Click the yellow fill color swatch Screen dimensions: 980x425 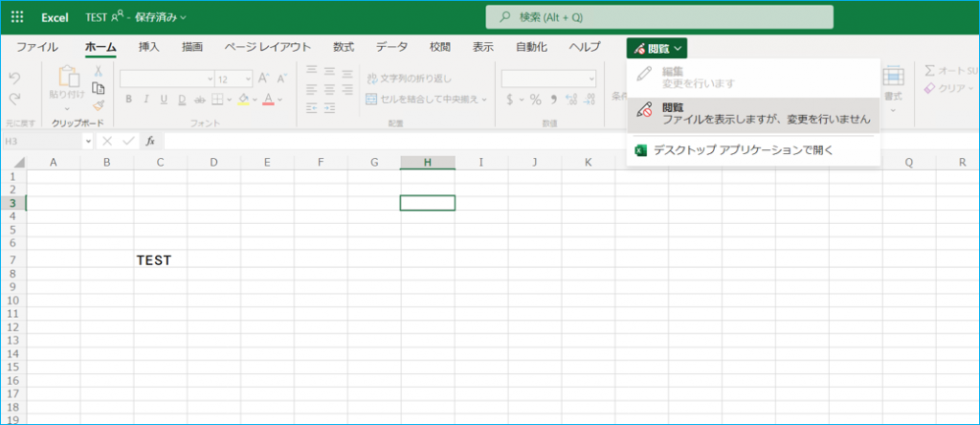coord(243,100)
